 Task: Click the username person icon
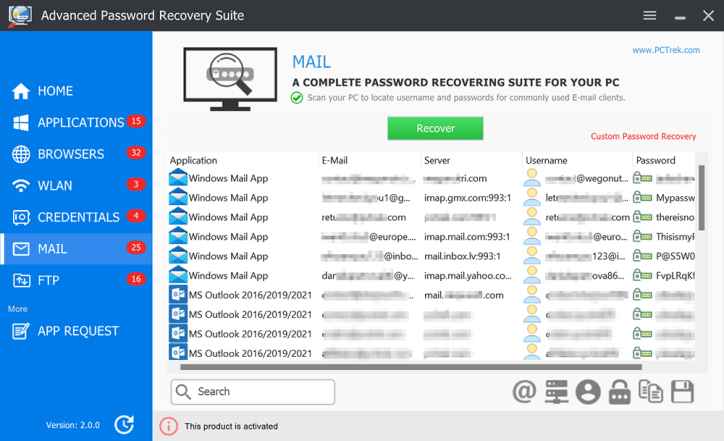pyautogui.click(x=588, y=392)
